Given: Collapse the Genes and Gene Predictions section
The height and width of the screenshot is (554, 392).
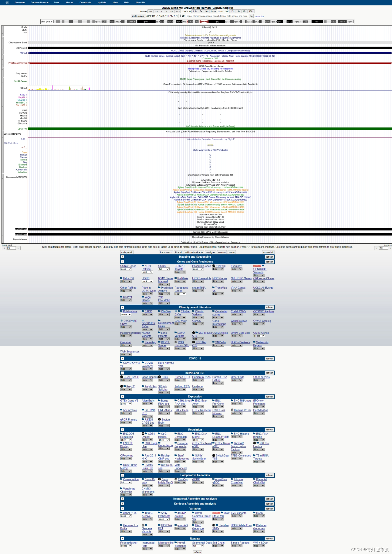Looking at the screenshot, I should click(122, 262).
